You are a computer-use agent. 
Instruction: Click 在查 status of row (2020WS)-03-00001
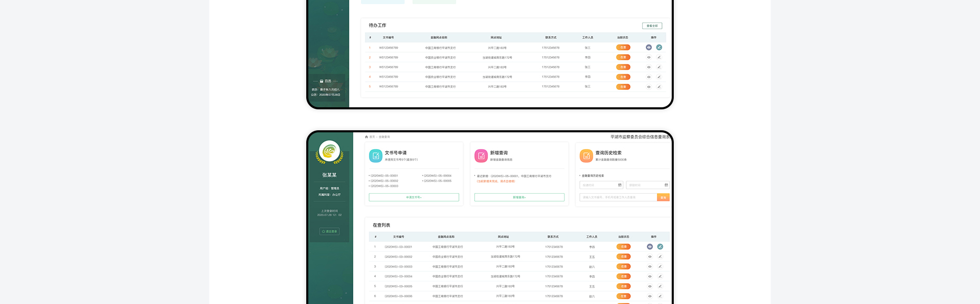coord(624,247)
